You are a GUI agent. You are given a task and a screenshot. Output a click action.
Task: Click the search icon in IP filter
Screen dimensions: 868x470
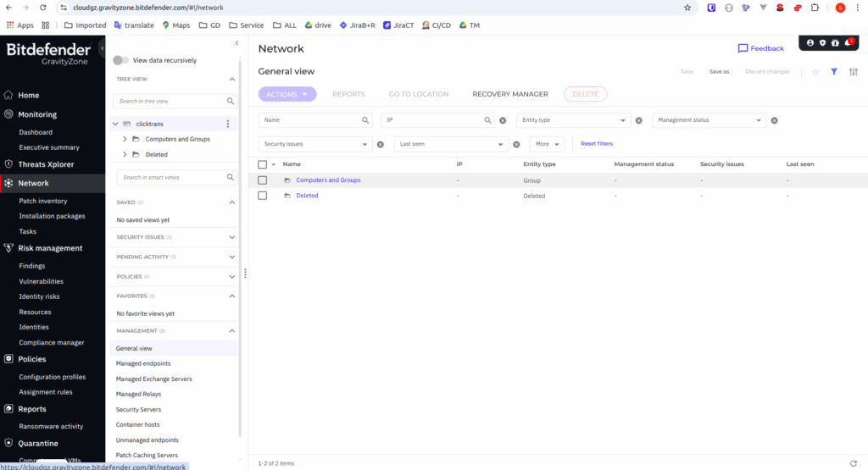point(487,120)
